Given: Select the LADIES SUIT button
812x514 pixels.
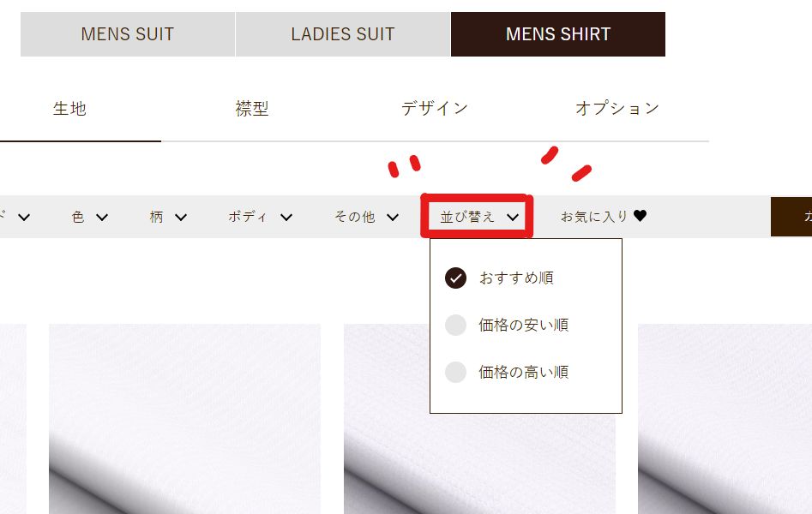Looking at the screenshot, I should click(343, 34).
